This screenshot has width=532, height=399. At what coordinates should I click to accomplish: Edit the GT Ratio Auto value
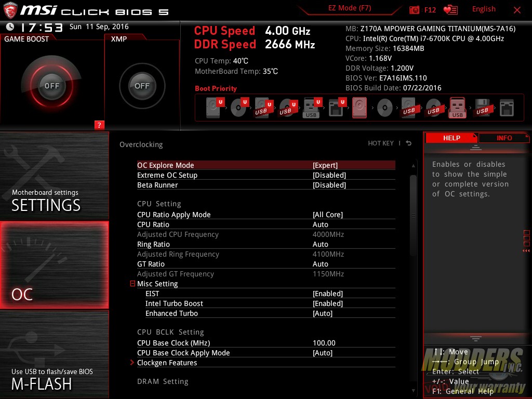266,263
